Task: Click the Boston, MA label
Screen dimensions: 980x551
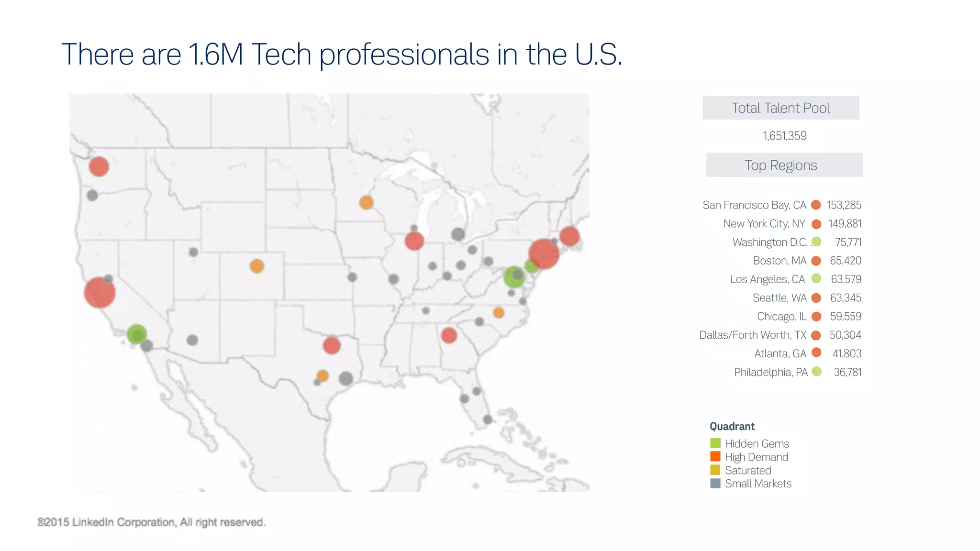Action: pyautogui.click(x=780, y=261)
